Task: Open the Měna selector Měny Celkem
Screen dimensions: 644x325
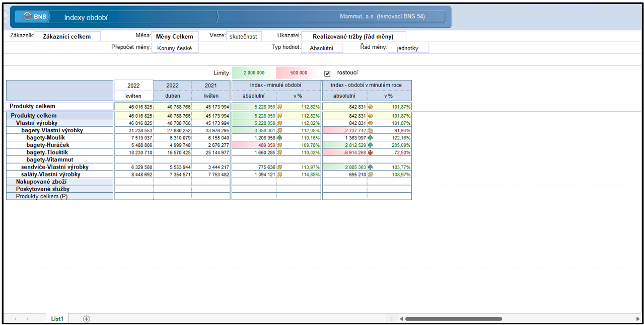Action: pos(175,36)
